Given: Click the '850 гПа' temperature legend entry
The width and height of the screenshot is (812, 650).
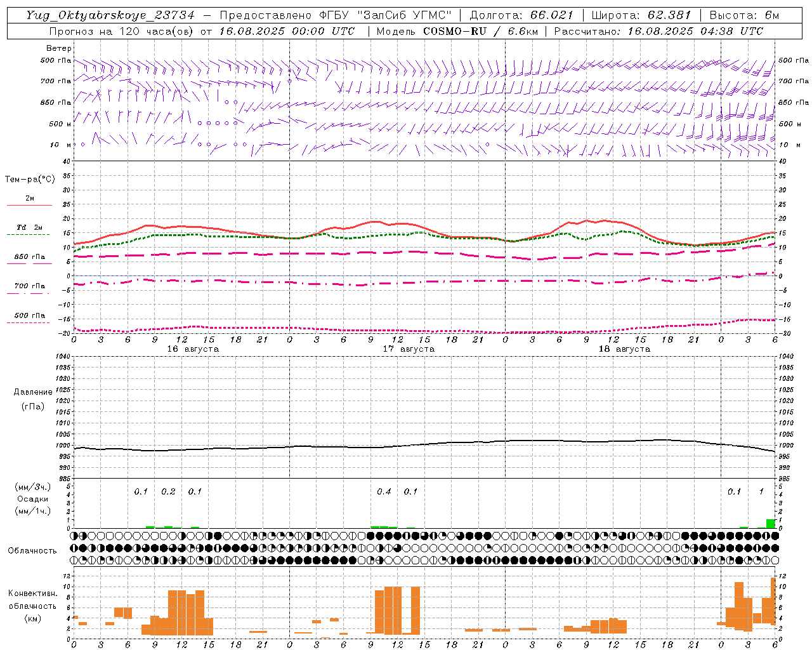Looking at the screenshot, I should [30, 257].
